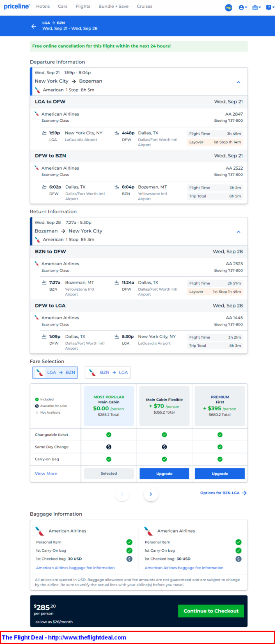Open the second American Airlines baggage fee link
Image resolution: width=275 pixels, height=644 pixels.
coord(184,568)
